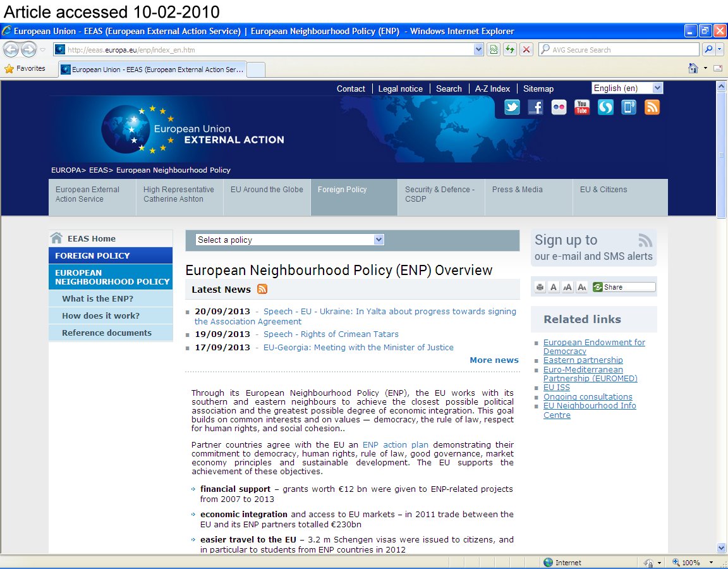Viewport: 728px width, 569px height.
Task: Select the Press & Media navigation tab
Action: click(x=517, y=190)
